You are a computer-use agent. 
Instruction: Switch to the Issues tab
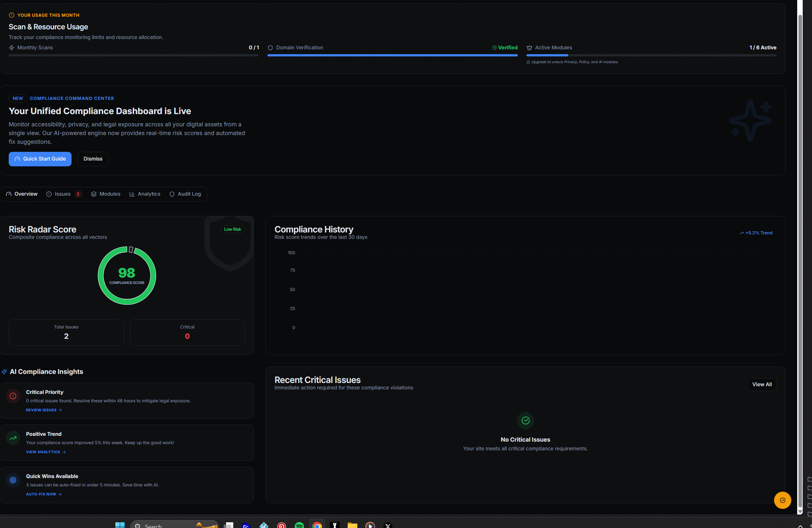click(x=63, y=194)
